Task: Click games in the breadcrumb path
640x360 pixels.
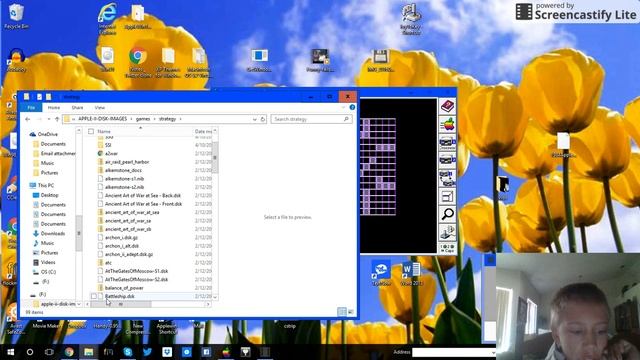Action: 143,119
